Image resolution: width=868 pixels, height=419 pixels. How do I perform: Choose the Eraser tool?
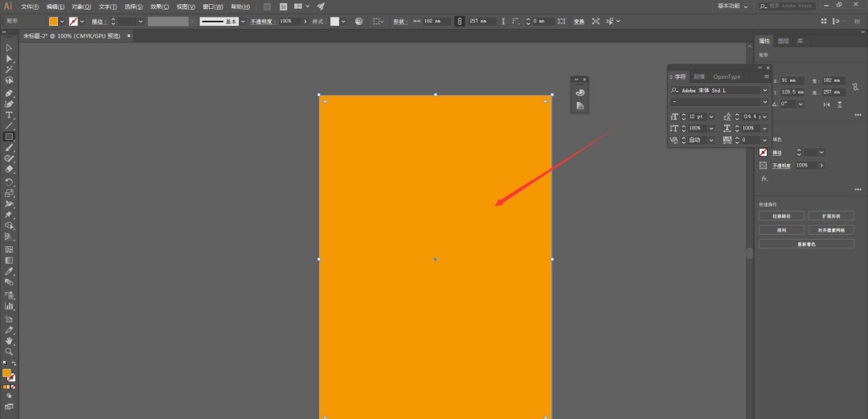click(x=9, y=170)
